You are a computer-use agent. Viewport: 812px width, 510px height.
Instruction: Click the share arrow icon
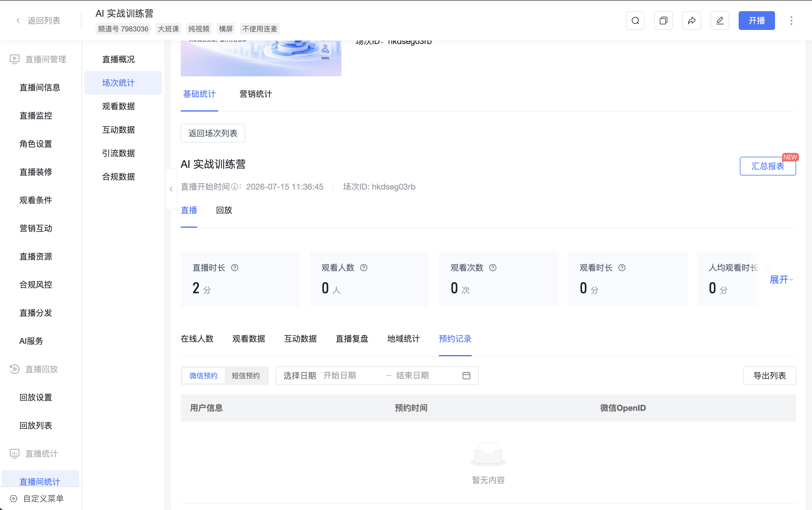point(691,21)
